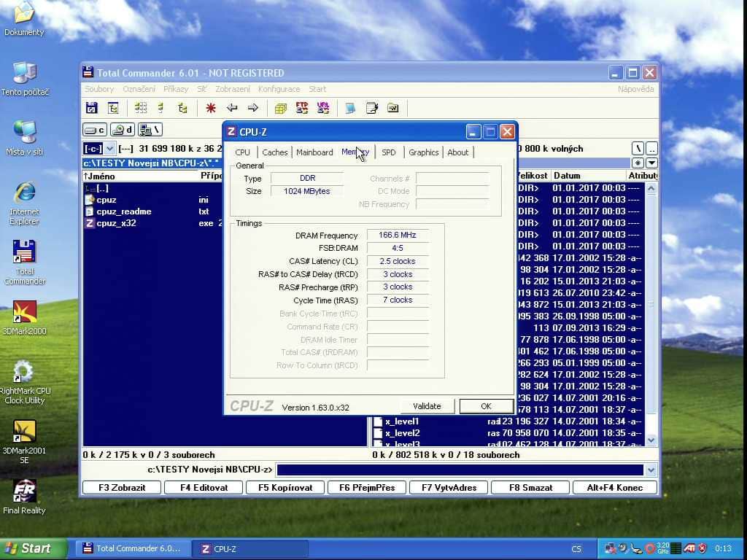The image size is (747, 560).
Task: Switch to CPU tab in CPU-Z
Action: [x=242, y=152]
